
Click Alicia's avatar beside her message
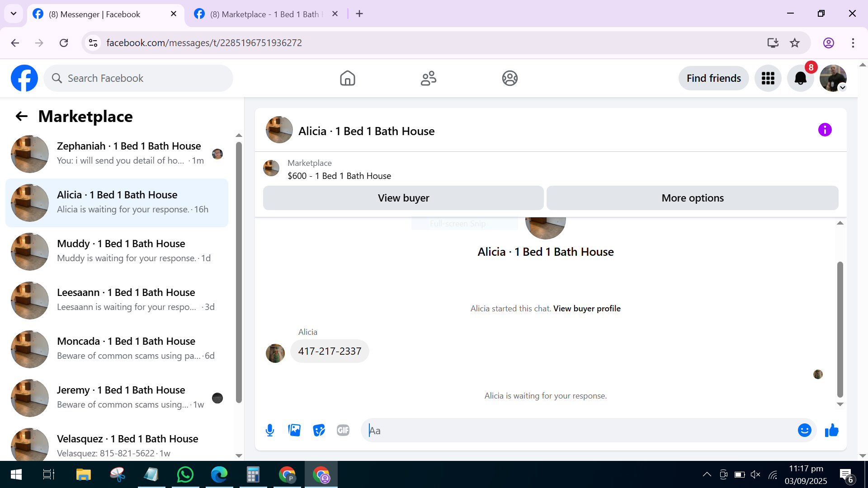pyautogui.click(x=275, y=353)
